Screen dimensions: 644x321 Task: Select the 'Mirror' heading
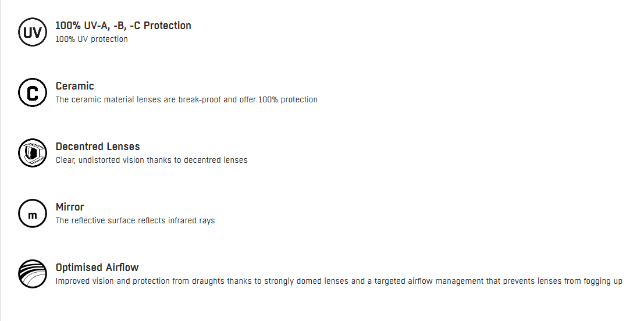pos(70,207)
